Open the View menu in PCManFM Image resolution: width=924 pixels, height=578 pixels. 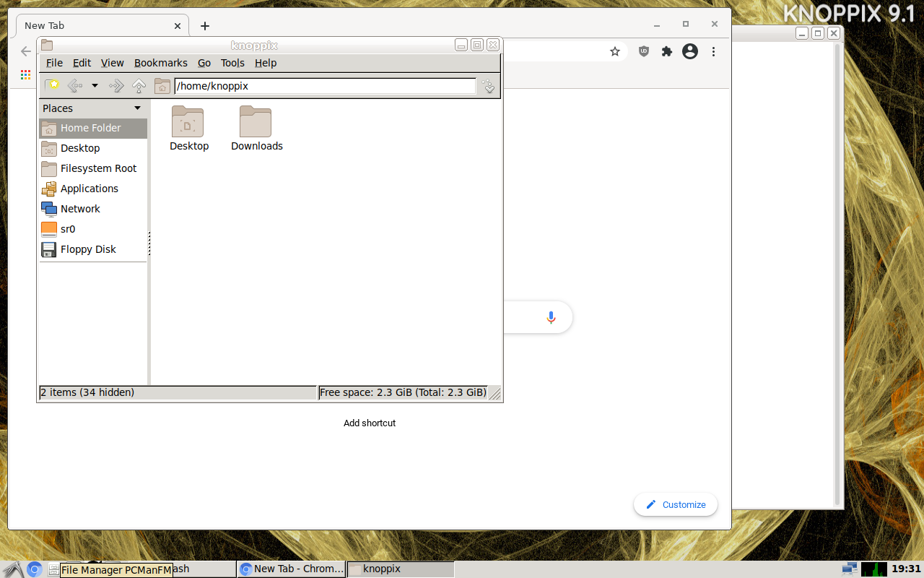(112, 63)
